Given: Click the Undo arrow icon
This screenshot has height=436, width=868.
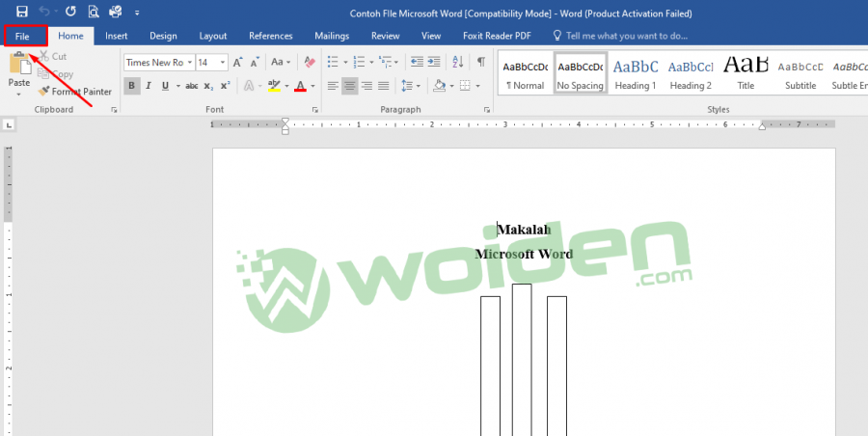Looking at the screenshot, I should click(44, 12).
